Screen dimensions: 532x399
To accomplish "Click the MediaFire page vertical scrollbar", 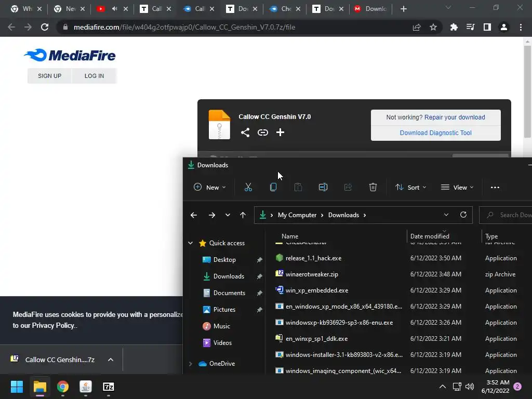I will (527, 91).
